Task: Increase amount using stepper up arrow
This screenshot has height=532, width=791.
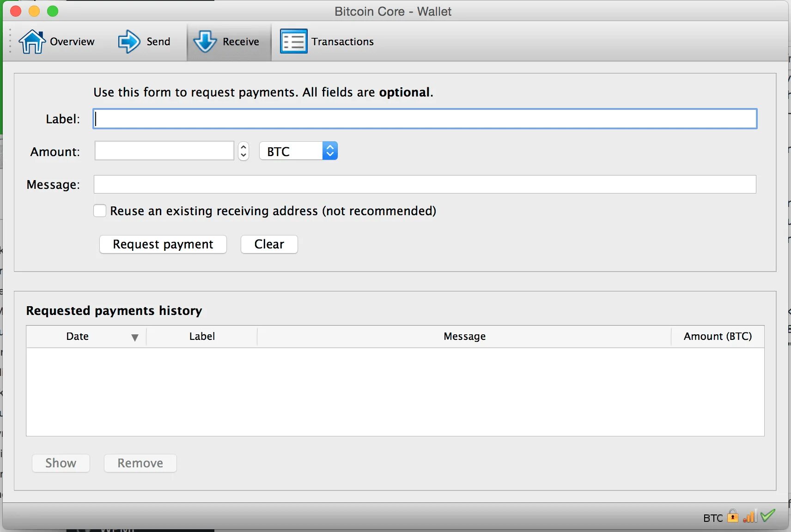Action: (243, 147)
